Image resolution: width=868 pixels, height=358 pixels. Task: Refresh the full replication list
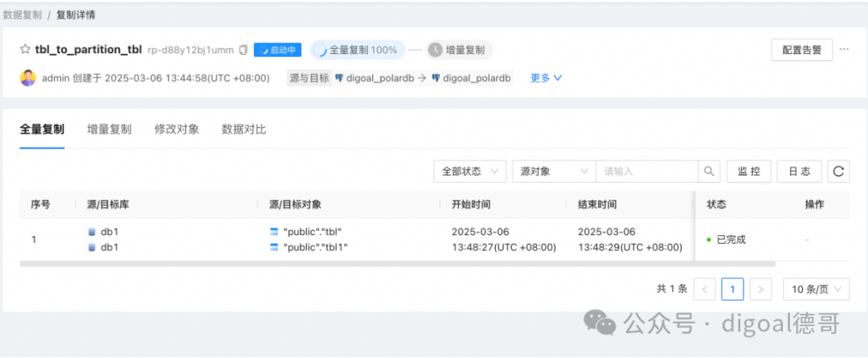(838, 171)
